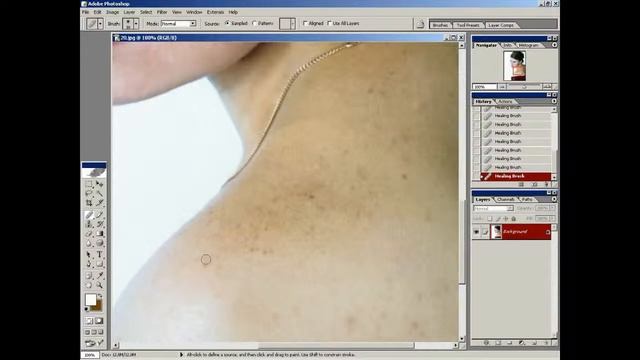Toggle lock image pixels in Layers
Screen dimensions: 640x360
498,218
